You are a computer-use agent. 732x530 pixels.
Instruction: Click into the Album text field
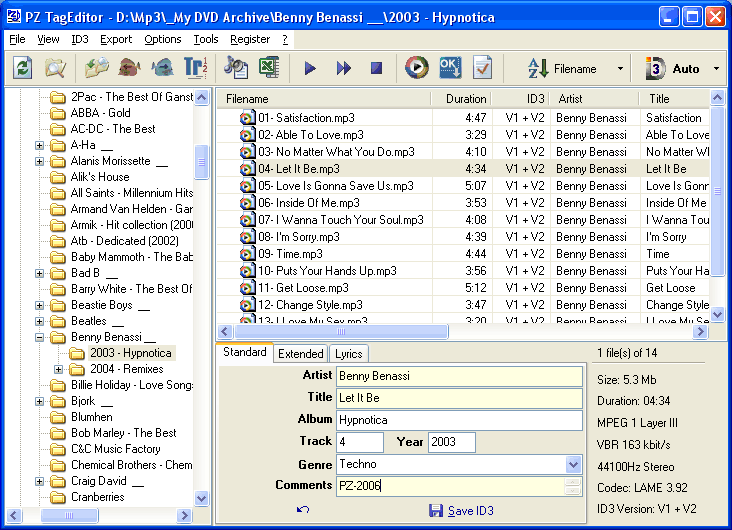pos(459,420)
